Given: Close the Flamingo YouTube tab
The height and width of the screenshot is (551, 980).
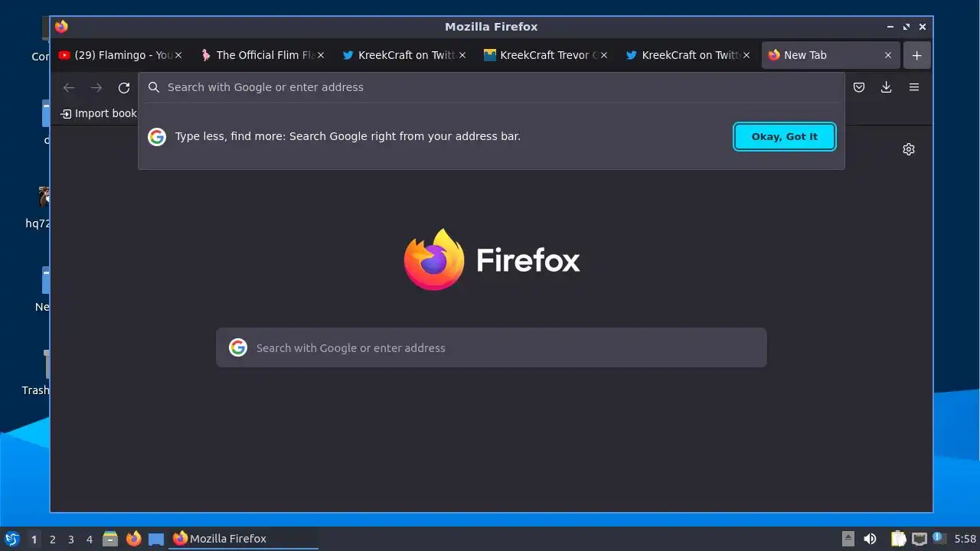Looking at the screenshot, I should click(178, 55).
